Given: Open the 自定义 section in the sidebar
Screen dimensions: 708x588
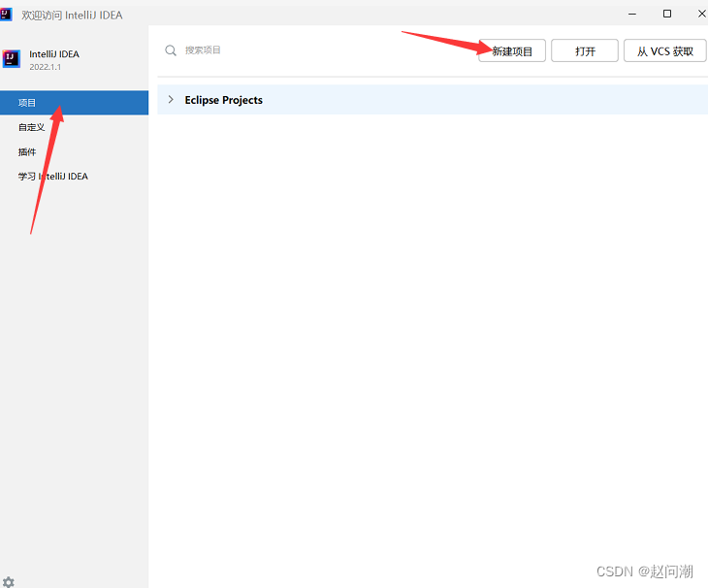Looking at the screenshot, I should [31, 127].
